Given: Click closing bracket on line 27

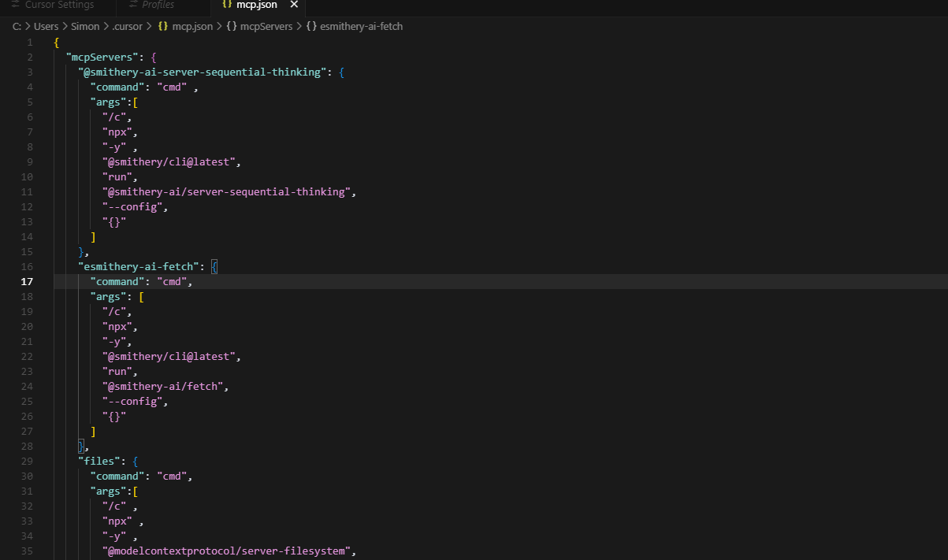Looking at the screenshot, I should click(94, 431).
